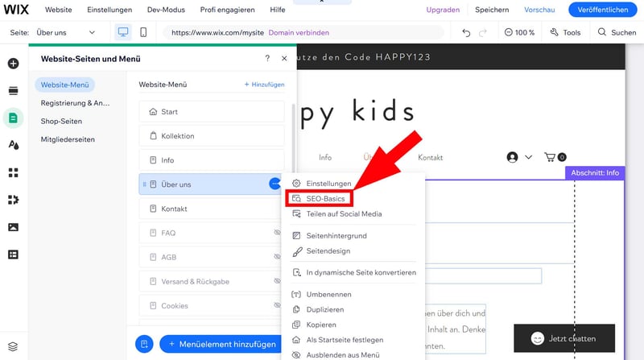Click the Vorschau preview link
Screen dimensions: 644x360
pyautogui.click(x=539, y=10)
